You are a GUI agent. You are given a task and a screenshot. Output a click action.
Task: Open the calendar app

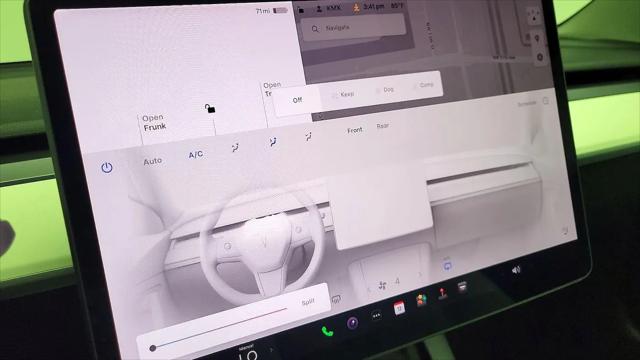[399, 308]
